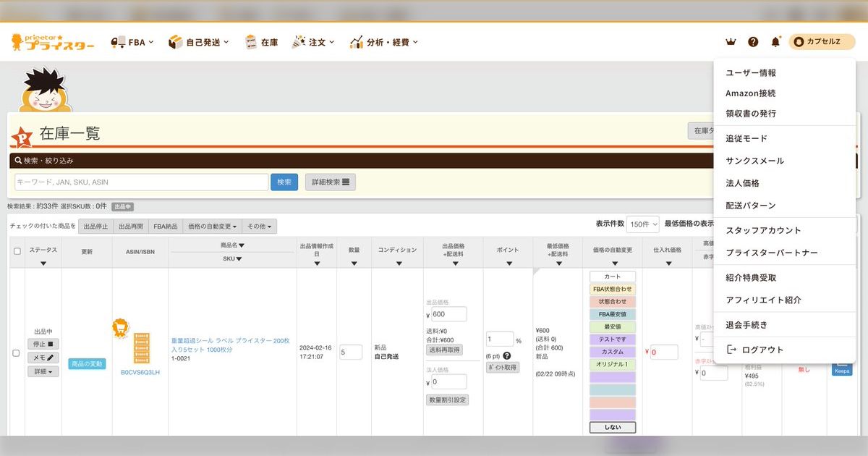Viewport: 868px width, 456px height.
Task: Click the Pricetar logo
Action: click(54, 42)
